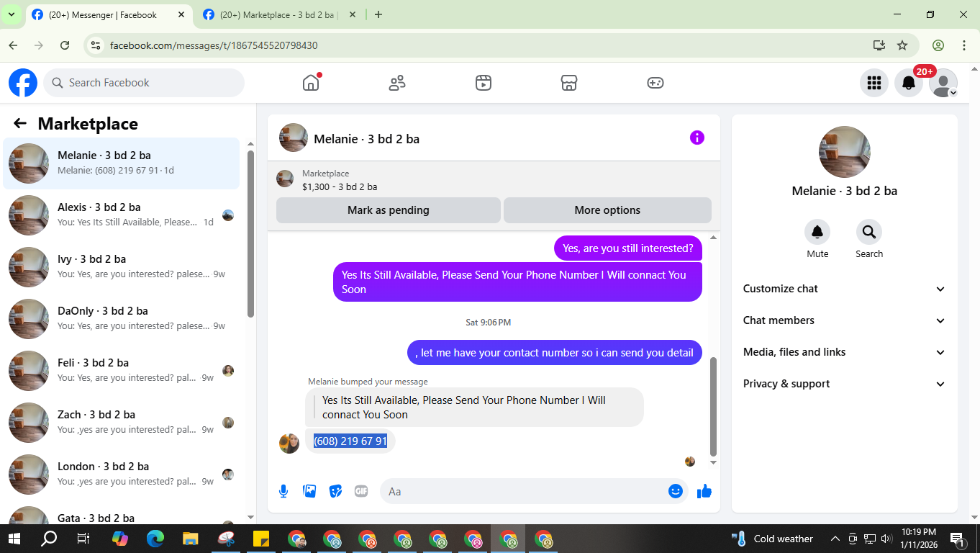Open the Marketplace storefront icon in top navigation
This screenshot has width=980, height=553.
[569, 83]
